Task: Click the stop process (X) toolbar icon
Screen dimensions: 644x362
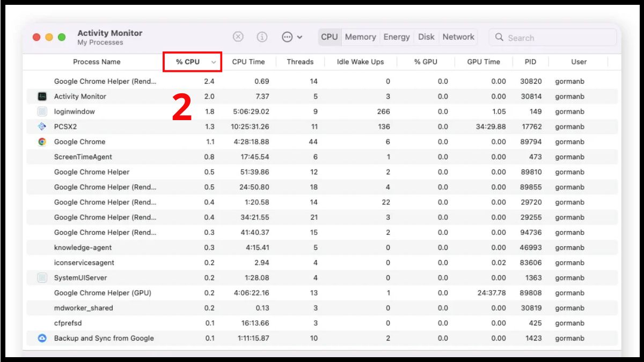Action: pos(238,37)
